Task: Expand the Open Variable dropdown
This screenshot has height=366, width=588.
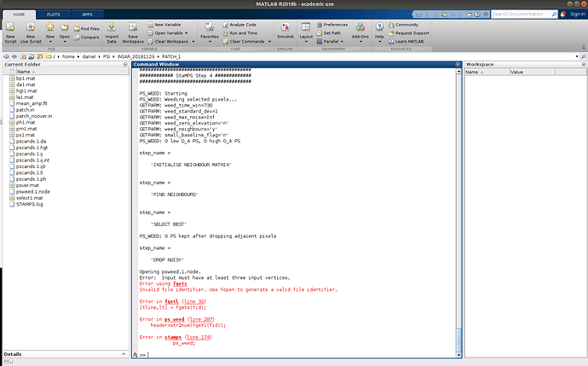Action: tap(187, 33)
